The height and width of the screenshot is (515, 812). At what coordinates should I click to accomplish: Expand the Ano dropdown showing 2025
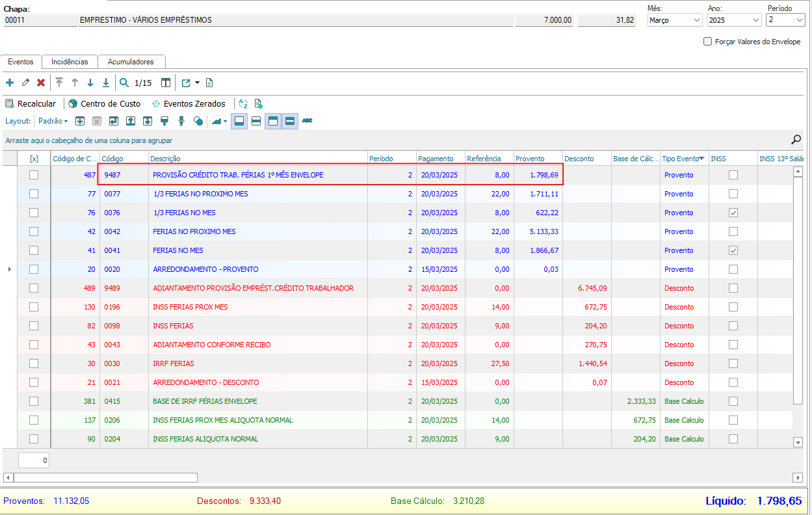733,20
